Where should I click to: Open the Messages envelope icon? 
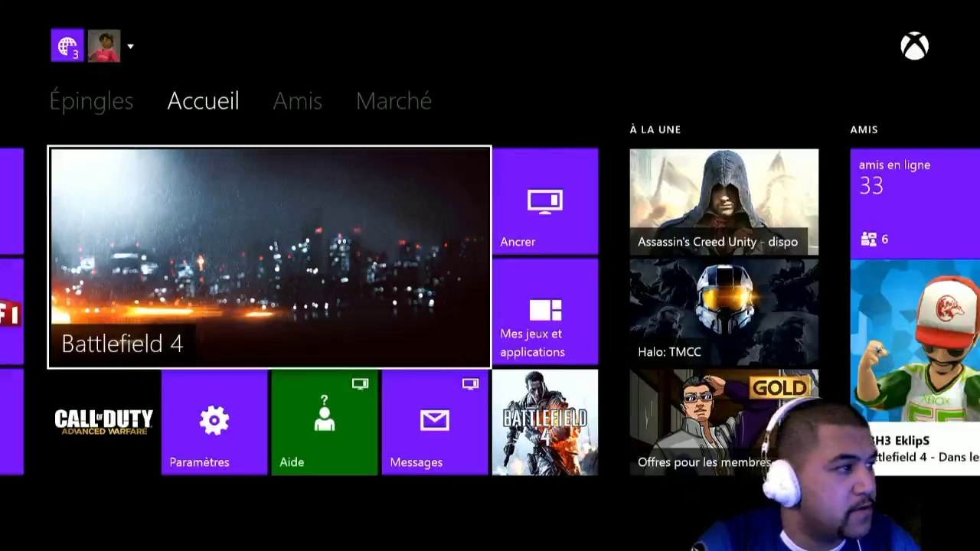click(x=435, y=420)
